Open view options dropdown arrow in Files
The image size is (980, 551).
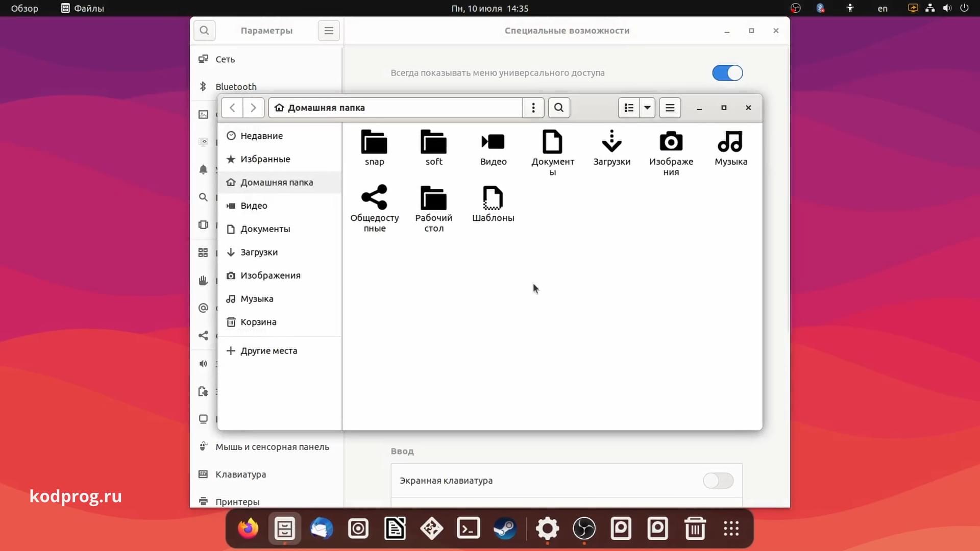click(647, 108)
